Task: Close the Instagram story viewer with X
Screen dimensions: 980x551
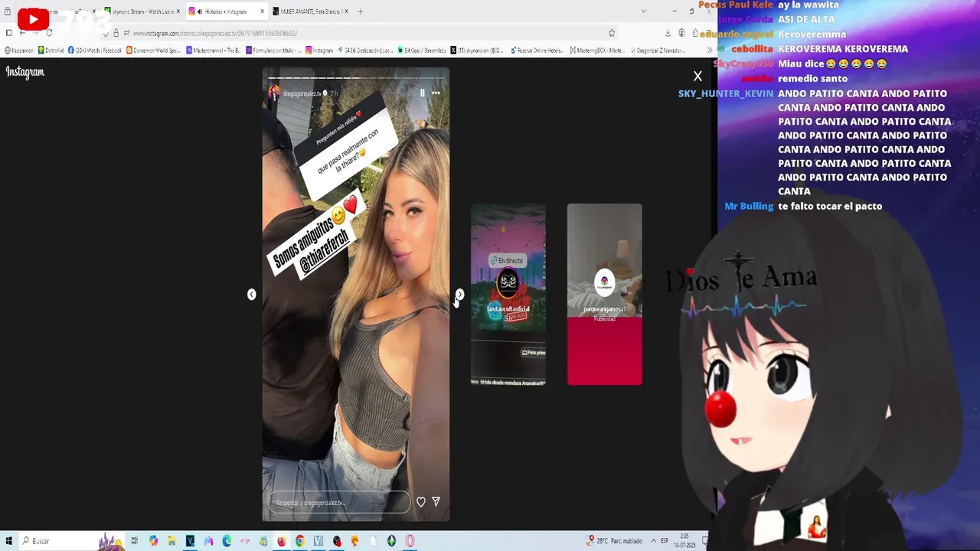Action: coord(697,76)
